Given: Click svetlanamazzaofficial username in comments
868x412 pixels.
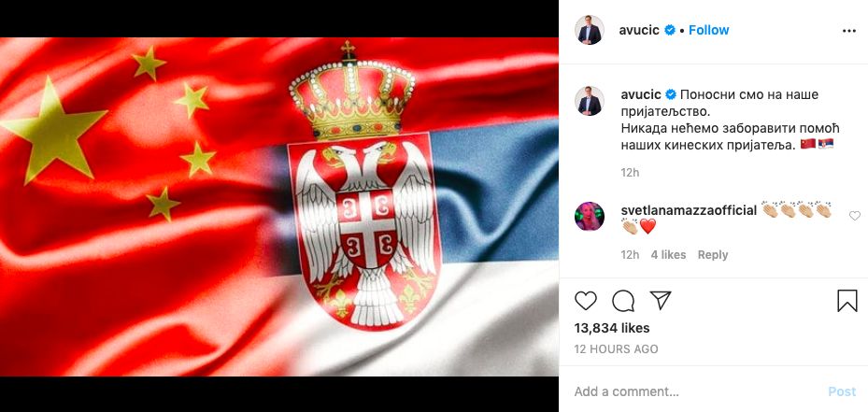Looking at the screenshot, I should pyautogui.click(x=689, y=210).
